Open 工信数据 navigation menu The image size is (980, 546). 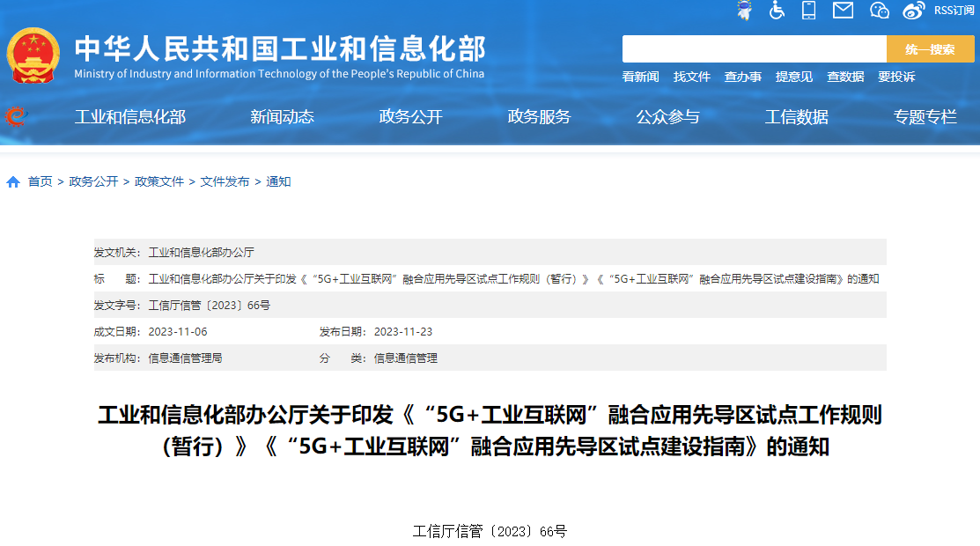[x=797, y=117]
